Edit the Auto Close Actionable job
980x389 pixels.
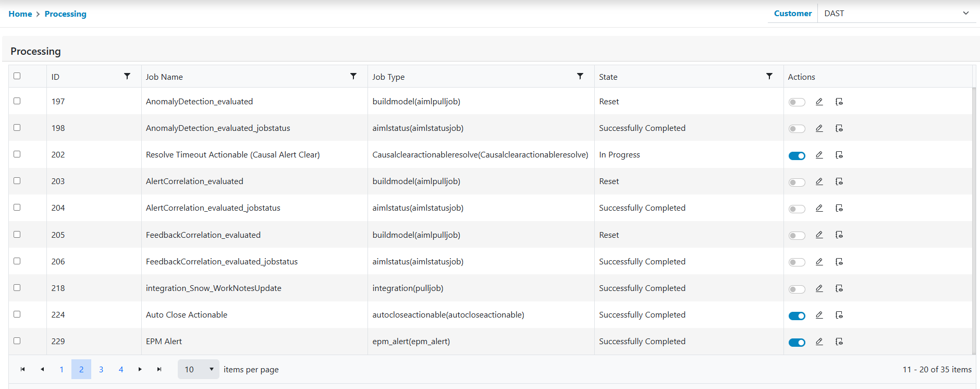click(x=819, y=315)
